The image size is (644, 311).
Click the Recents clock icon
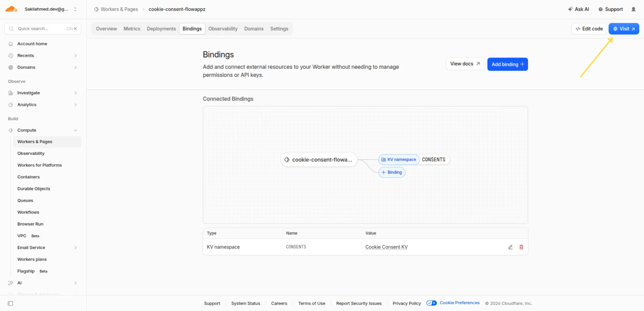(11, 56)
